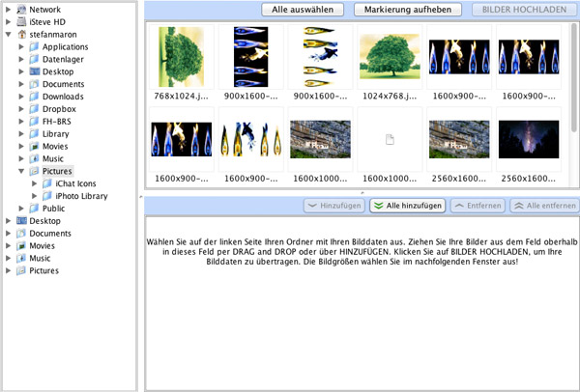Click the Alle entfernen button
580x392 pixels.
[x=545, y=206]
